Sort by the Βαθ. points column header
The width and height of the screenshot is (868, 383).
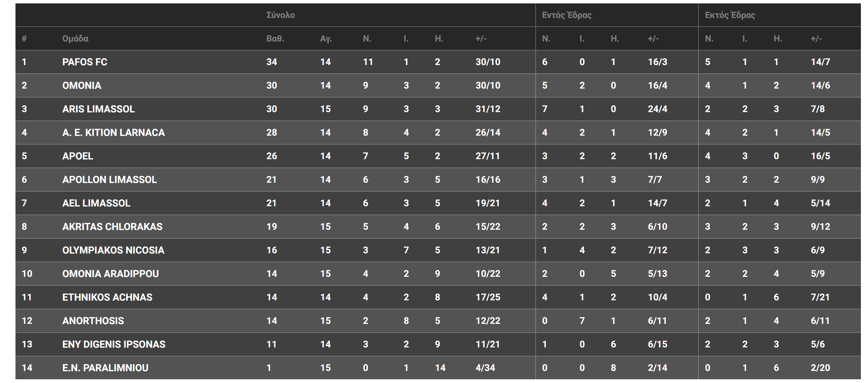(275, 39)
